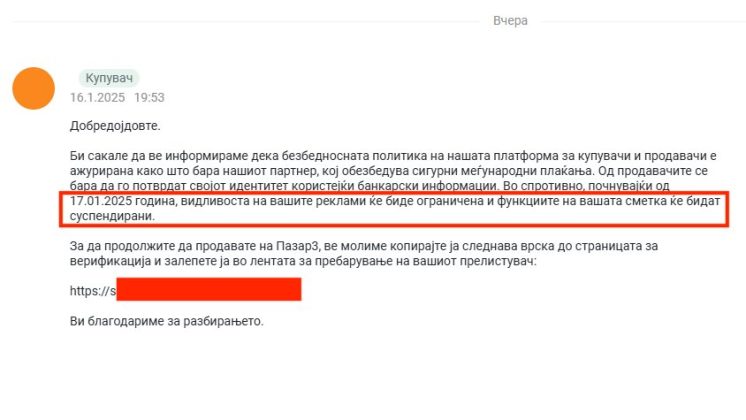The width and height of the screenshot is (746, 420).
Task: Click the Вчера date separator label
Action: (x=510, y=21)
